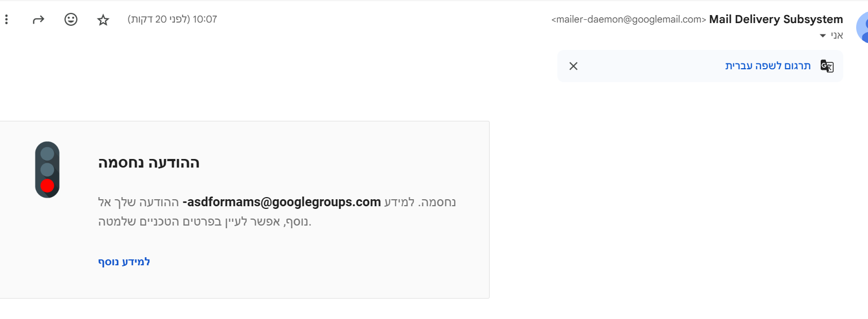Viewport: 868px width, 319px height.
Task: Add an emoji reaction to the message
Action: point(71,20)
